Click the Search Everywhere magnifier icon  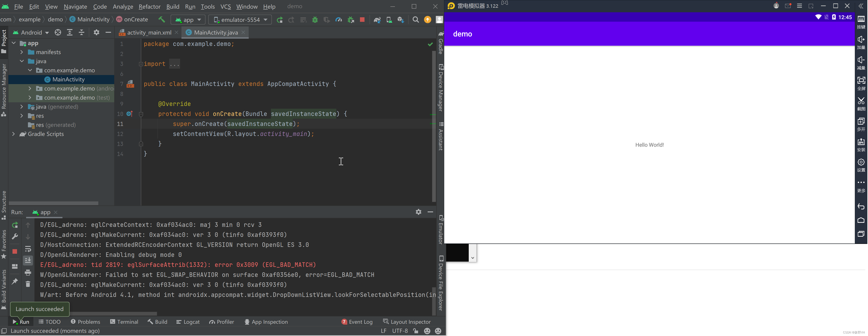click(x=415, y=20)
